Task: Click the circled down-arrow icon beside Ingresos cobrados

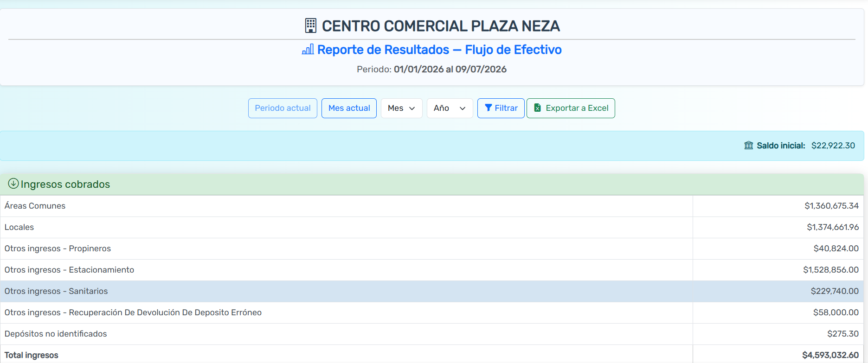Action: pyautogui.click(x=13, y=184)
